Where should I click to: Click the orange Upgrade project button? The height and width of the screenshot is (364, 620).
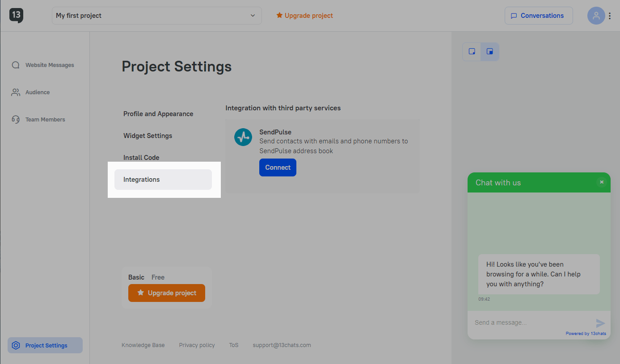click(x=167, y=293)
